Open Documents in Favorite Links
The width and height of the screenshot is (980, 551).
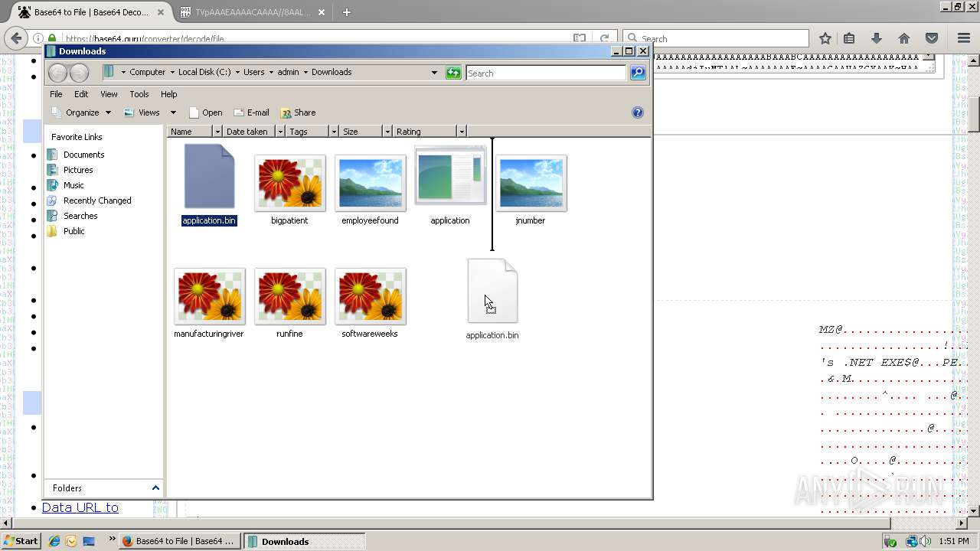[83, 155]
